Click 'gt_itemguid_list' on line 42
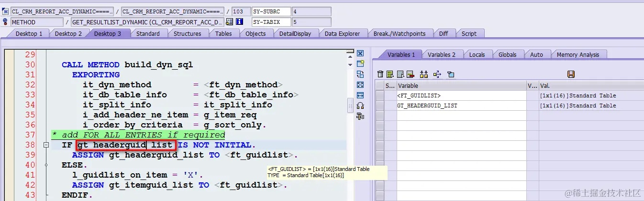The width and height of the screenshot is (644, 201). point(151,185)
